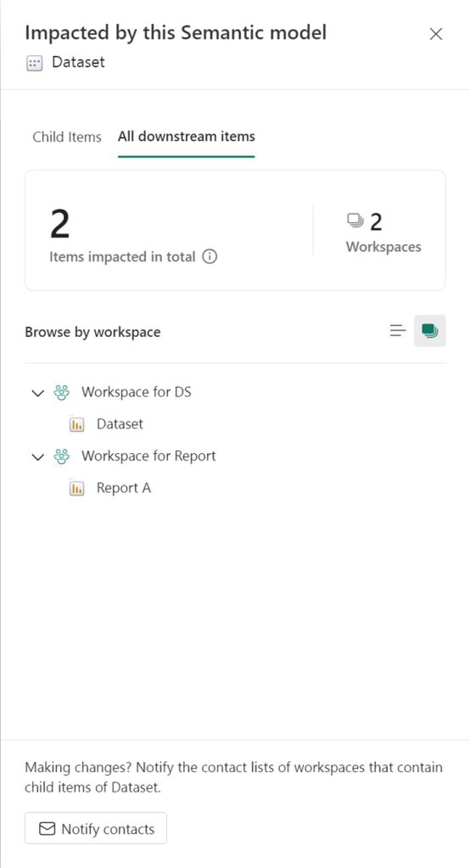470x868 pixels.
Task: Open the info icon beside Items impacted
Action: (210, 257)
